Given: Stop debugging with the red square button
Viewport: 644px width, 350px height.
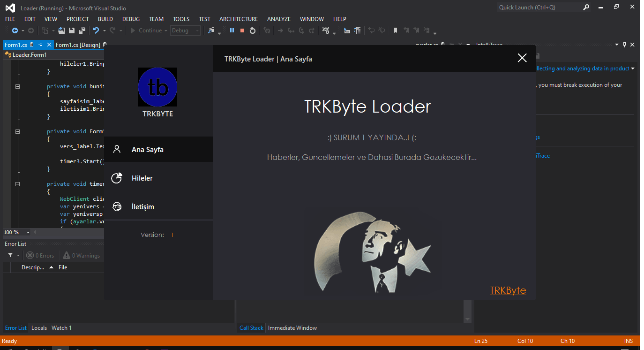Looking at the screenshot, I should (242, 30).
